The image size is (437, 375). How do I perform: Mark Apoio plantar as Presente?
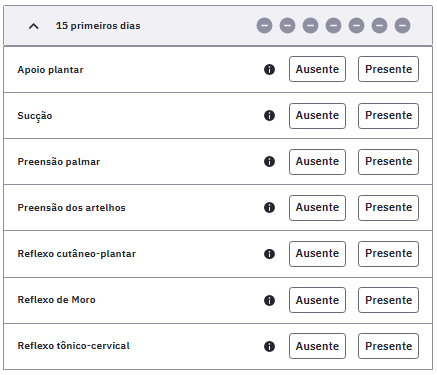388,69
